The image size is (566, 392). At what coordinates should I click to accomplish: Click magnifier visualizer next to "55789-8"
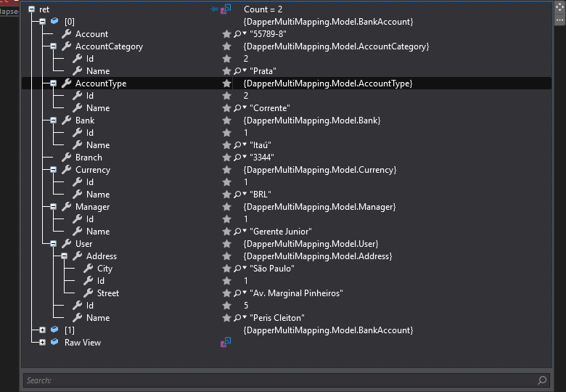point(237,34)
